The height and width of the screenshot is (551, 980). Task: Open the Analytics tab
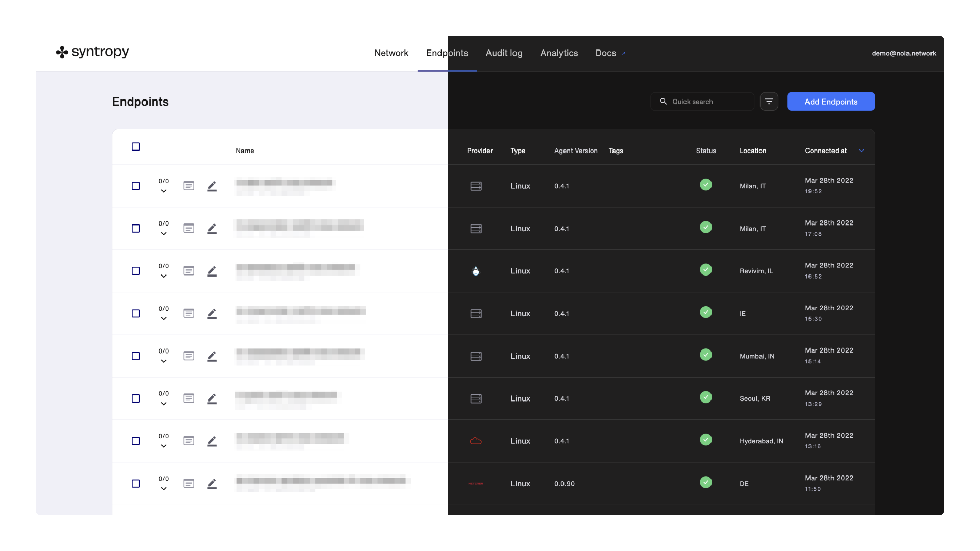click(x=559, y=53)
